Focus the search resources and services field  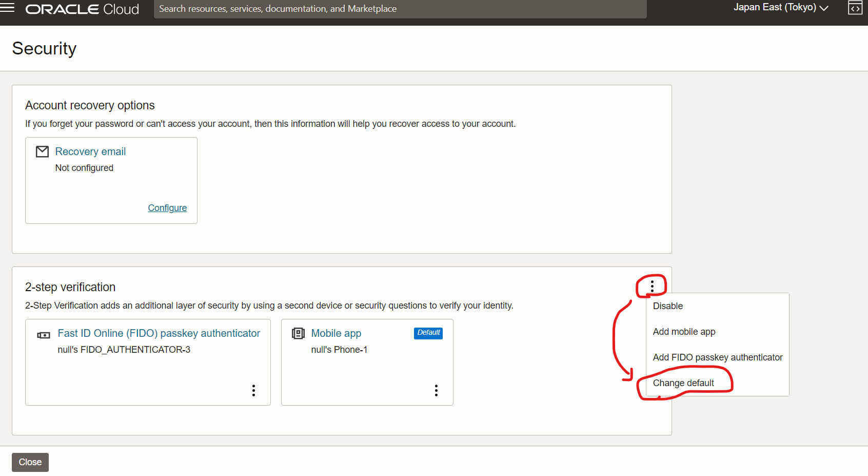tap(400, 9)
